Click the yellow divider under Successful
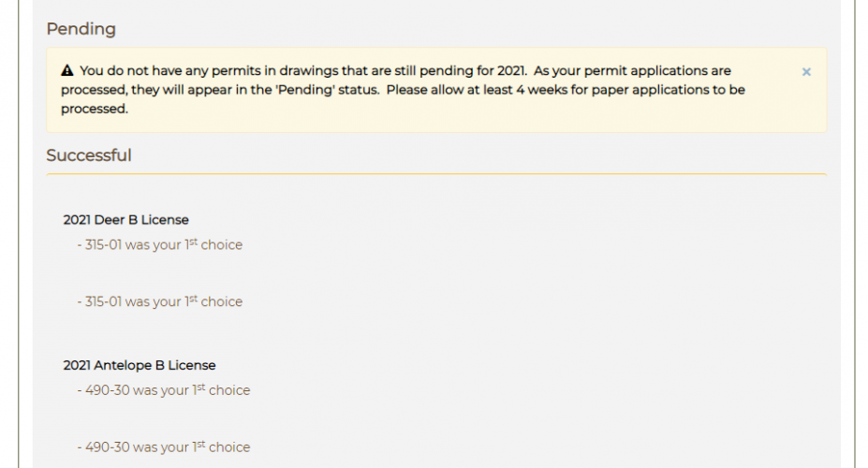Screen dimensions: 868x468 (x=436, y=174)
